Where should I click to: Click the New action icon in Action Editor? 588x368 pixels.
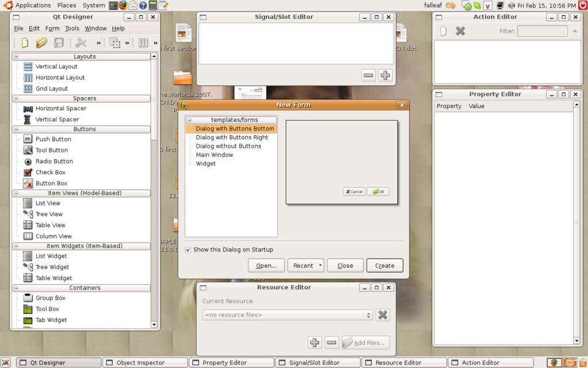tap(443, 31)
